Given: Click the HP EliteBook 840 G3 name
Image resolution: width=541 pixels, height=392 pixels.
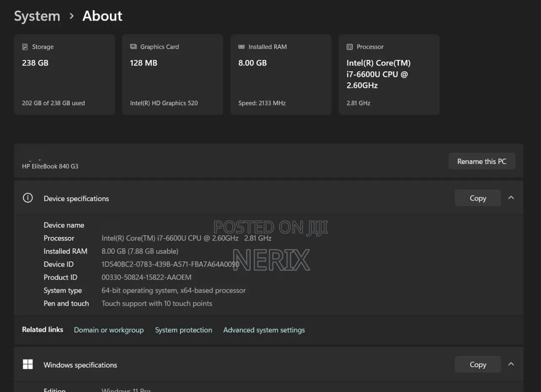Looking at the screenshot, I should 50,166.
